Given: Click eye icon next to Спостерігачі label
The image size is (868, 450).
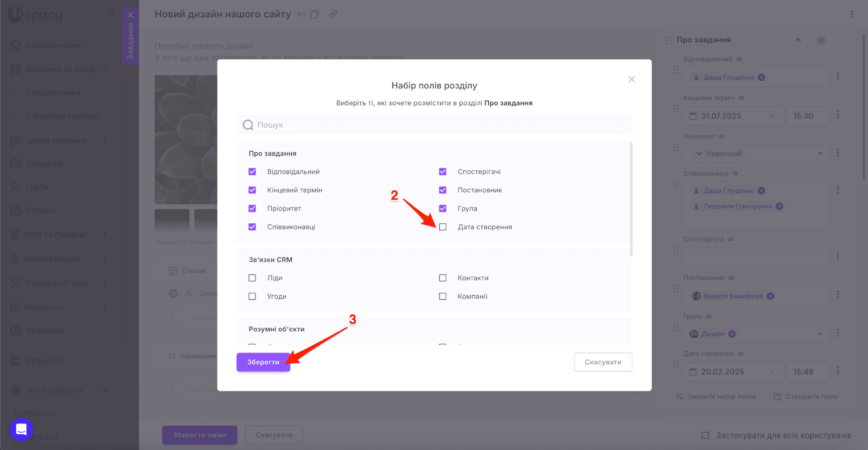Looking at the screenshot, I should tap(730, 239).
